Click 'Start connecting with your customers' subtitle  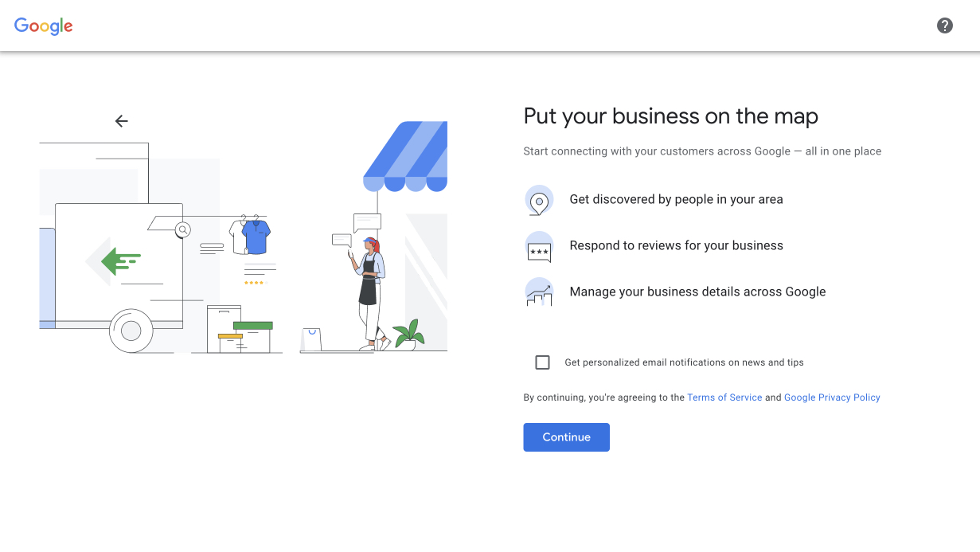pyautogui.click(x=702, y=151)
